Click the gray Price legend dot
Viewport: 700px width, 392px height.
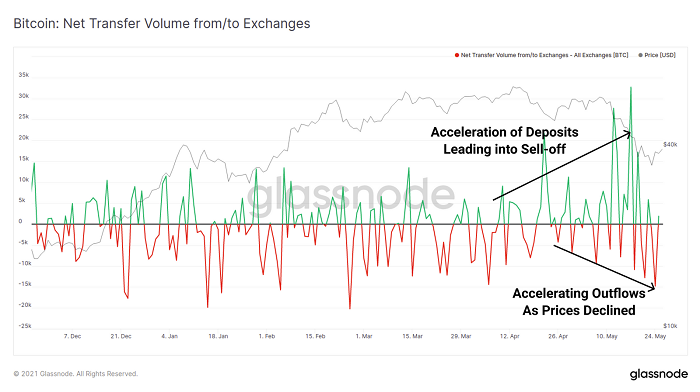tap(641, 55)
